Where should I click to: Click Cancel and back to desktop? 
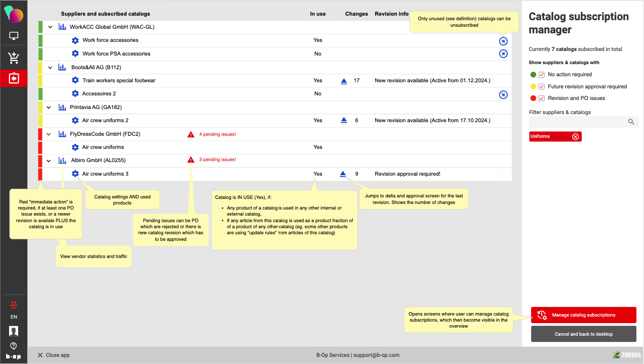click(583, 334)
